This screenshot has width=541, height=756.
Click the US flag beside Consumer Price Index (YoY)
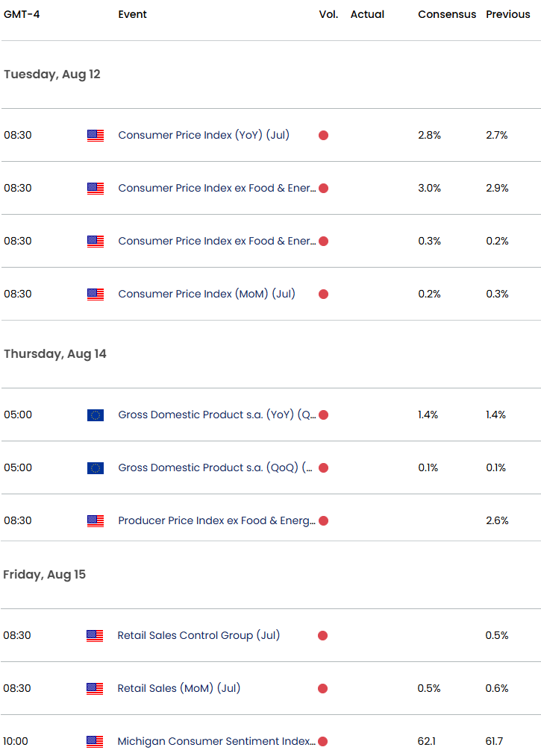(96, 136)
